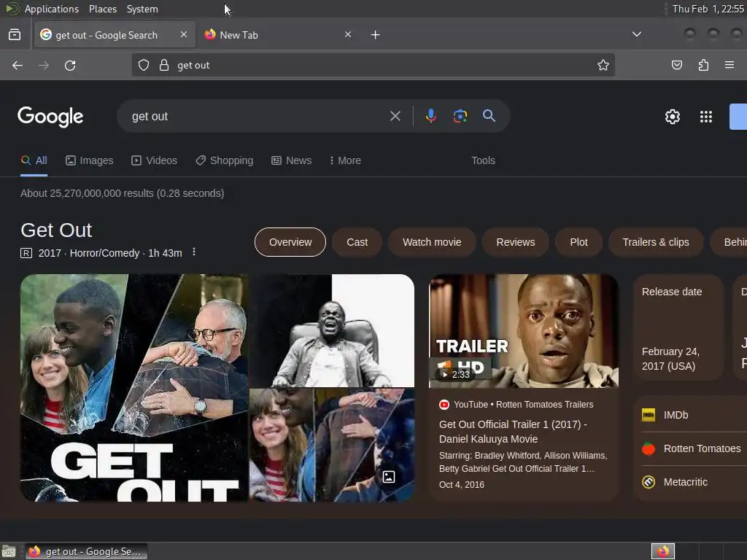Select the Overview chip
Viewport: 747px width, 560px height.
290,242
